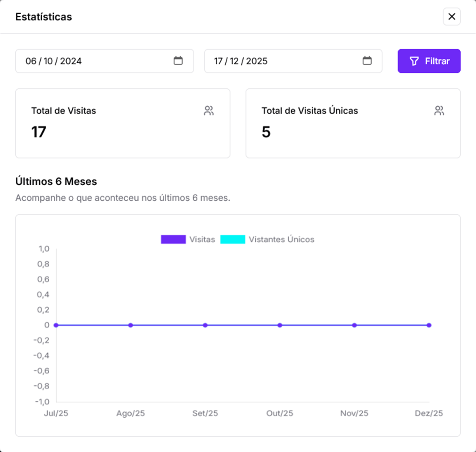
Task: Toggle Vistantes Únicos cyan legend swatch
Action: point(233,239)
